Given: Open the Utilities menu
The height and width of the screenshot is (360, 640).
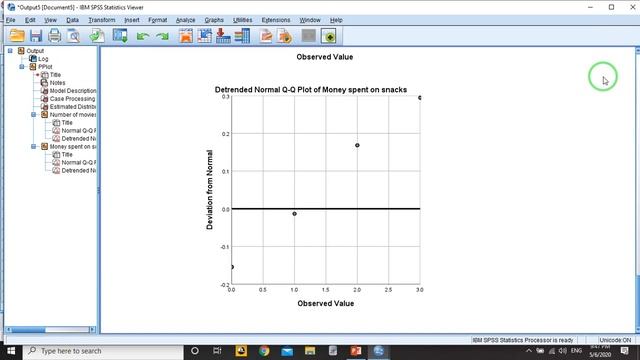Looking at the screenshot, I should [242, 20].
